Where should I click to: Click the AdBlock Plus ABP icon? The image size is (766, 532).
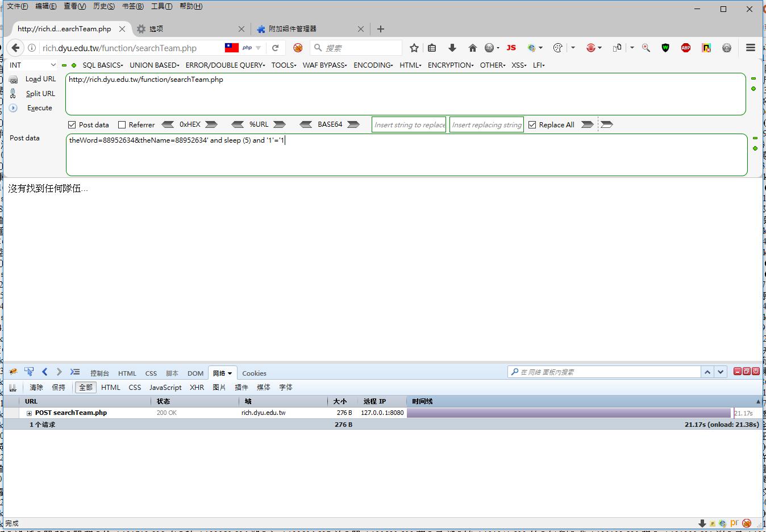click(686, 48)
